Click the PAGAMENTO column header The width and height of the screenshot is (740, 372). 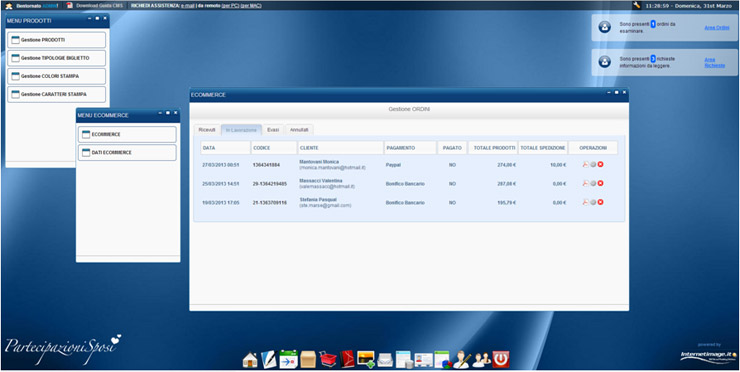pyautogui.click(x=411, y=148)
